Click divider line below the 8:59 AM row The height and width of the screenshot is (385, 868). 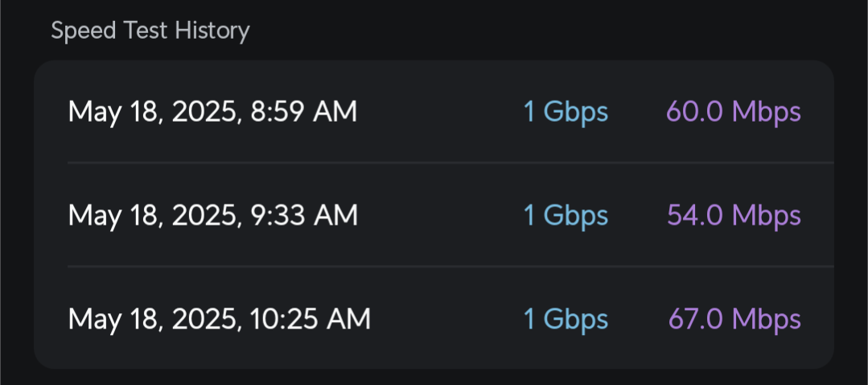[x=450, y=163]
